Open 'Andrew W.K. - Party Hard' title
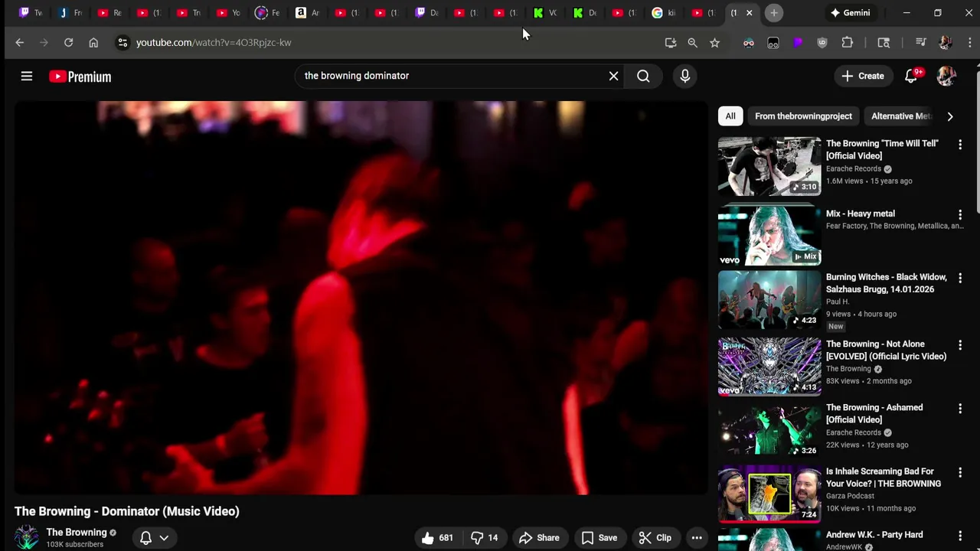980x551 pixels. pyautogui.click(x=874, y=535)
